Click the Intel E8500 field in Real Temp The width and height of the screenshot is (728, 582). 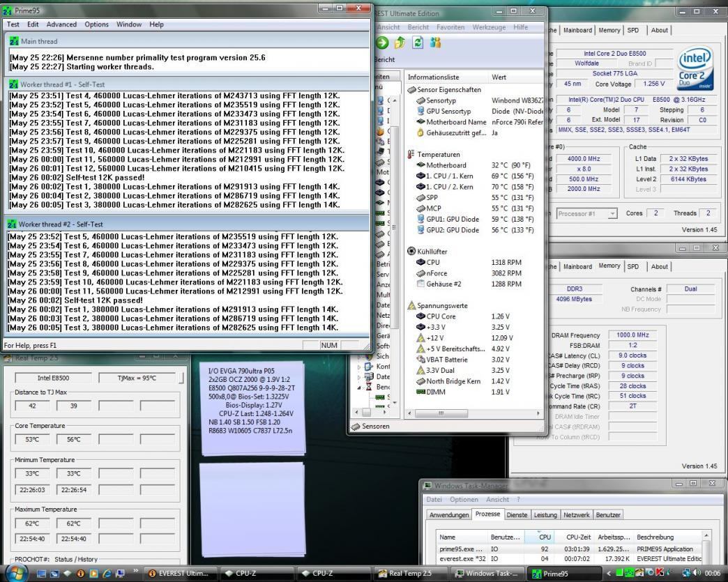tap(53, 378)
